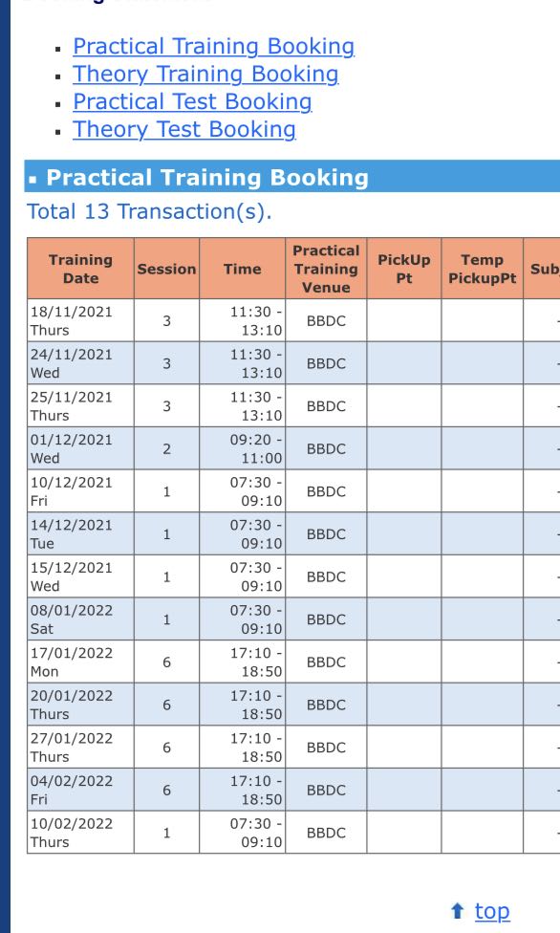
Task: Click the bullet marker next to Theory Test Booking
Action: (x=59, y=131)
